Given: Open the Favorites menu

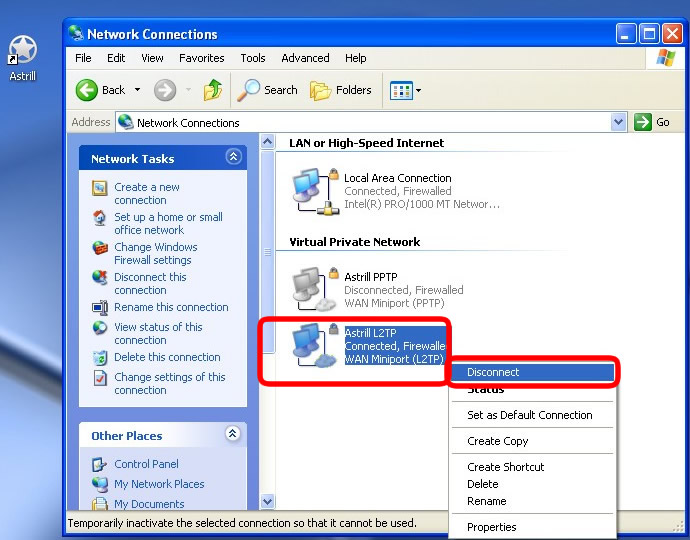Looking at the screenshot, I should pos(202,58).
